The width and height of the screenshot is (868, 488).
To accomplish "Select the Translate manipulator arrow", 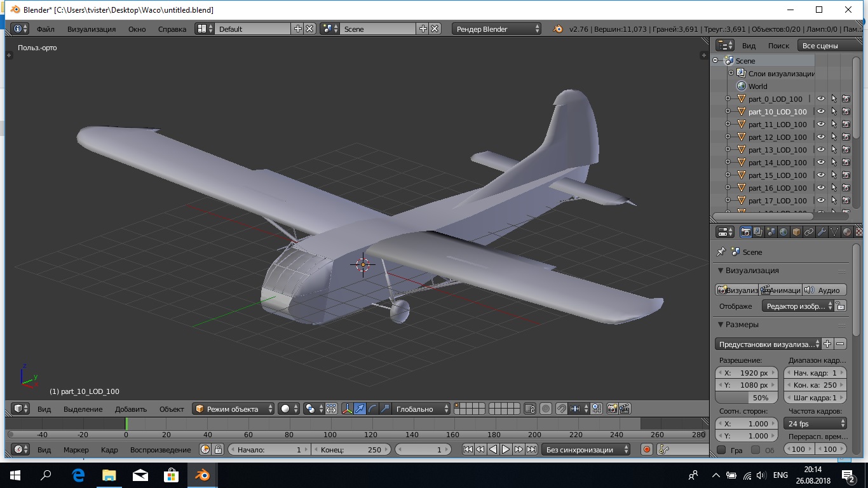I will [x=360, y=409].
